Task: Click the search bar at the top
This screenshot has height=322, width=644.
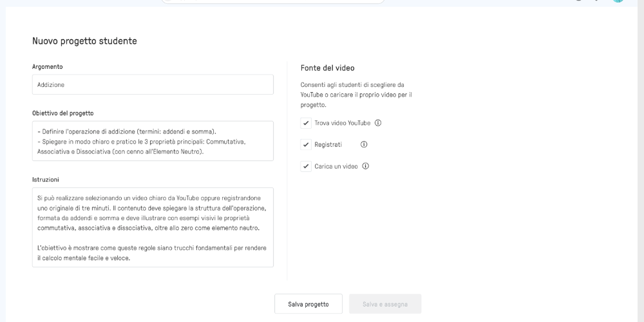Action: coord(272,2)
